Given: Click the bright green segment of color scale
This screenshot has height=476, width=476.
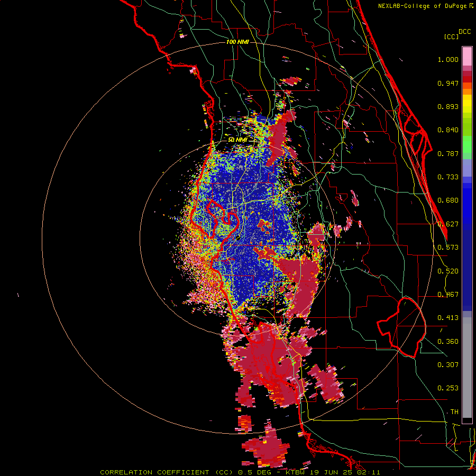Looking at the screenshot, I should pos(467,144).
